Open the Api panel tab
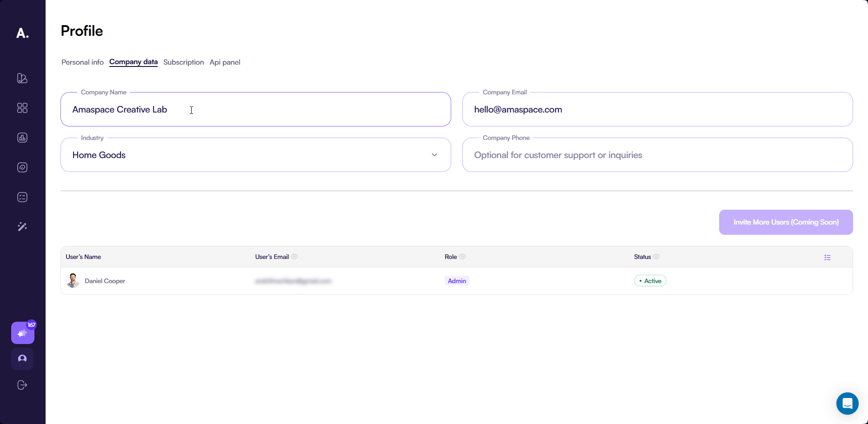This screenshot has height=424, width=868. (x=225, y=62)
